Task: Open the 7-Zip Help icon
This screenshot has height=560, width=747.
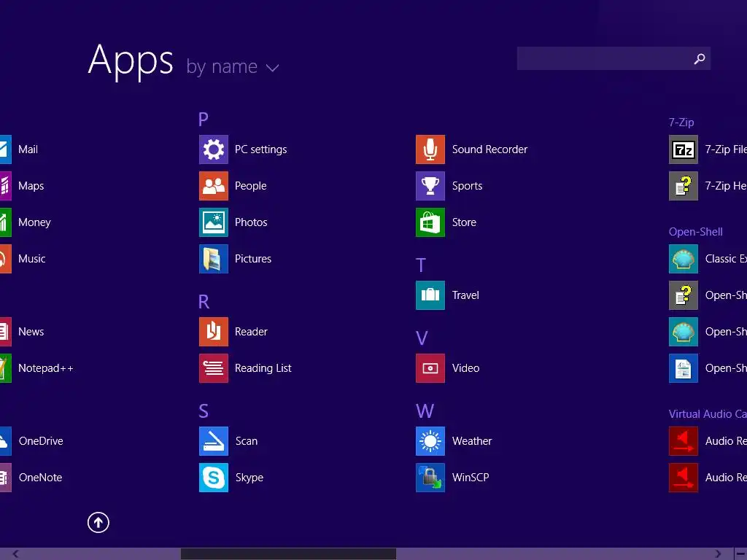Action: click(683, 186)
